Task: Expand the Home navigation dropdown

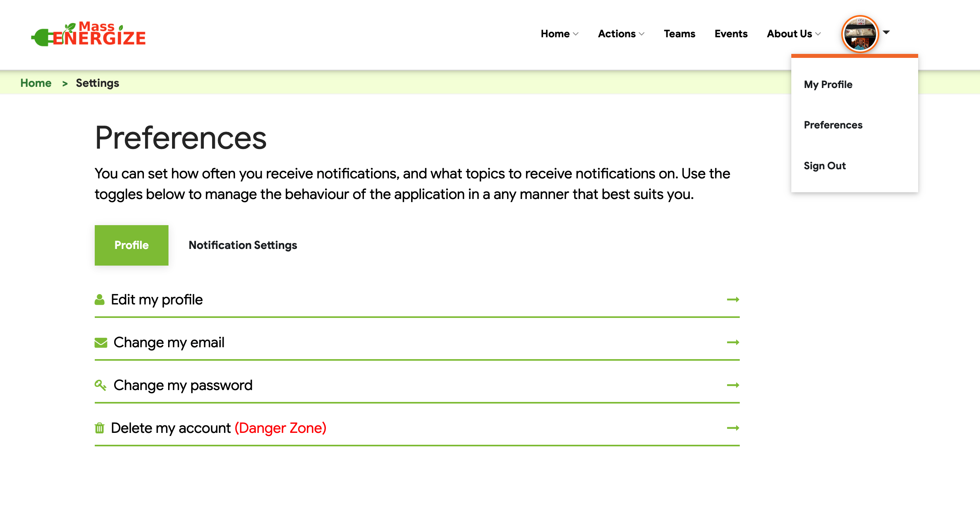Action: pyautogui.click(x=559, y=34)
